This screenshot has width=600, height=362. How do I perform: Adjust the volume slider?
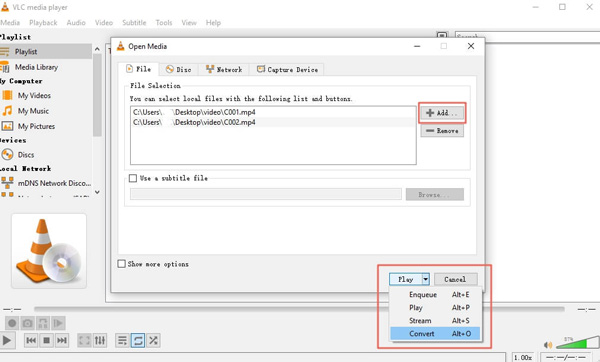[577, 342]
